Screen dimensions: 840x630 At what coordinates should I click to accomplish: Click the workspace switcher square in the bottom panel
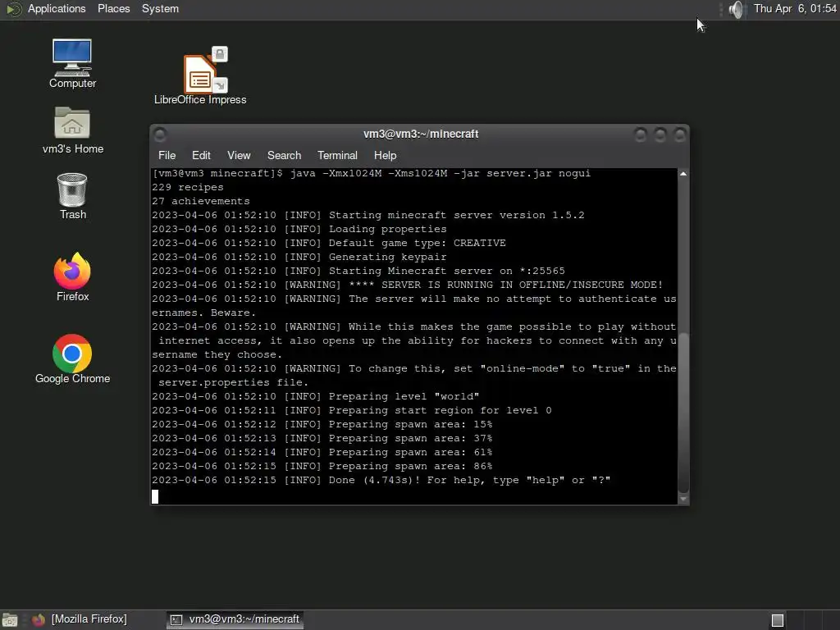pos(778,620)
